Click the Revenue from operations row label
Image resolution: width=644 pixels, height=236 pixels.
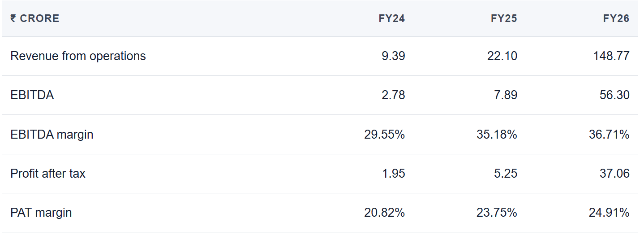tap(78, 56)
